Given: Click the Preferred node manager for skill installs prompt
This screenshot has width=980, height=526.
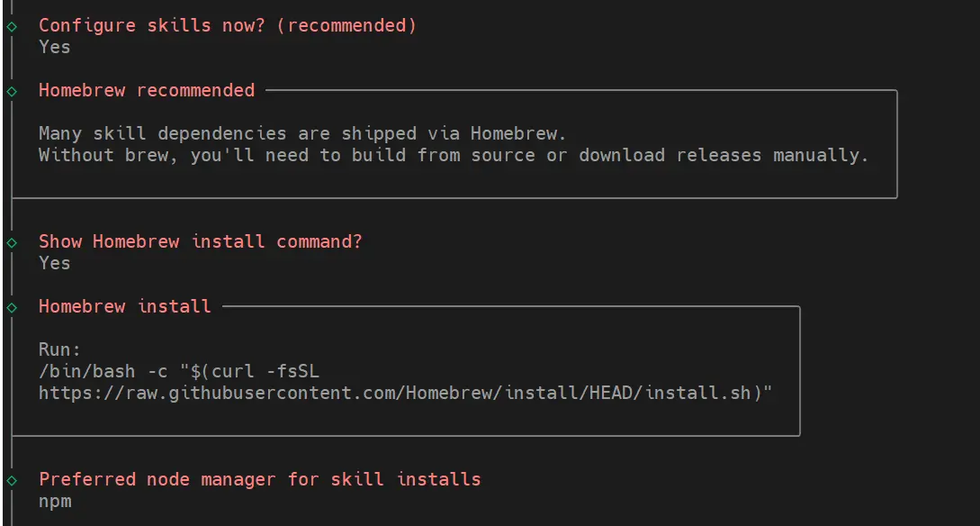Looking at the screenshot, I should pyautogui.click(x=259, y=480).
